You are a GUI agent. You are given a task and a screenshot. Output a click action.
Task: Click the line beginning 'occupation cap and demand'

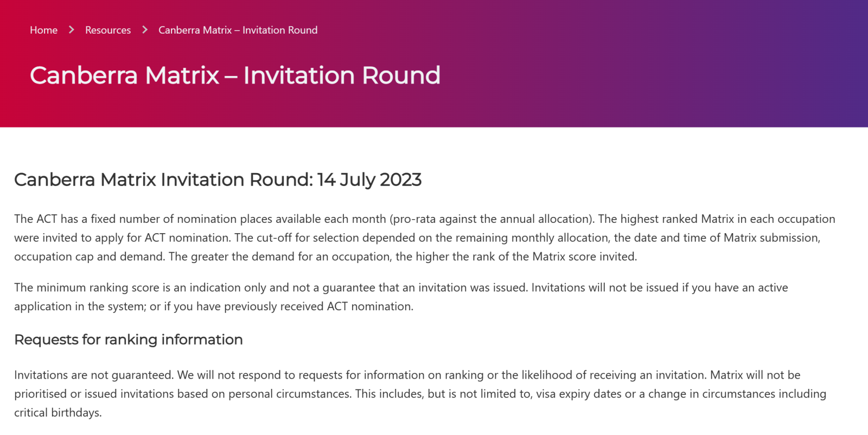point(325,257)
